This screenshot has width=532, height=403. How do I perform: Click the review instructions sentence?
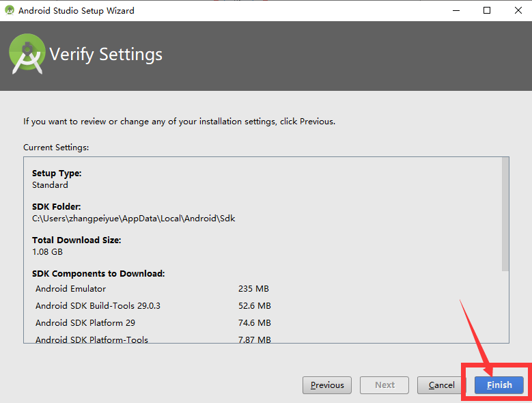(x=179, y=122)
